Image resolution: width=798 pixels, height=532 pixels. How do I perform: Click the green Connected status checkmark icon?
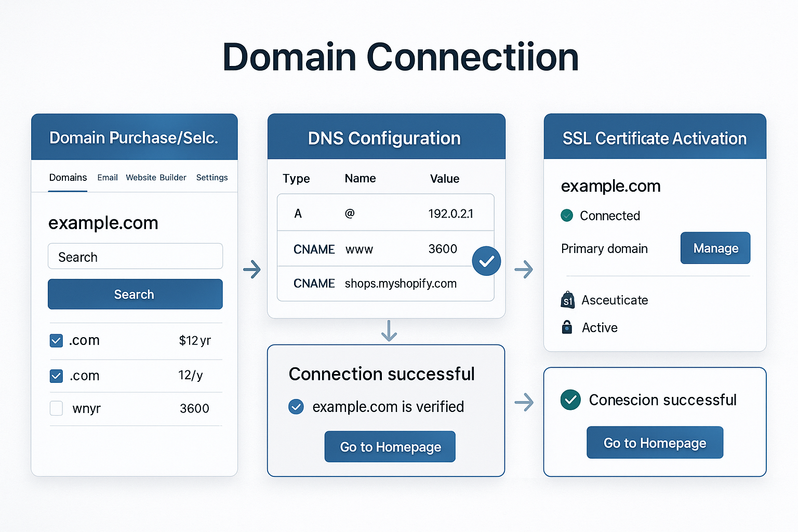[567, 216]
